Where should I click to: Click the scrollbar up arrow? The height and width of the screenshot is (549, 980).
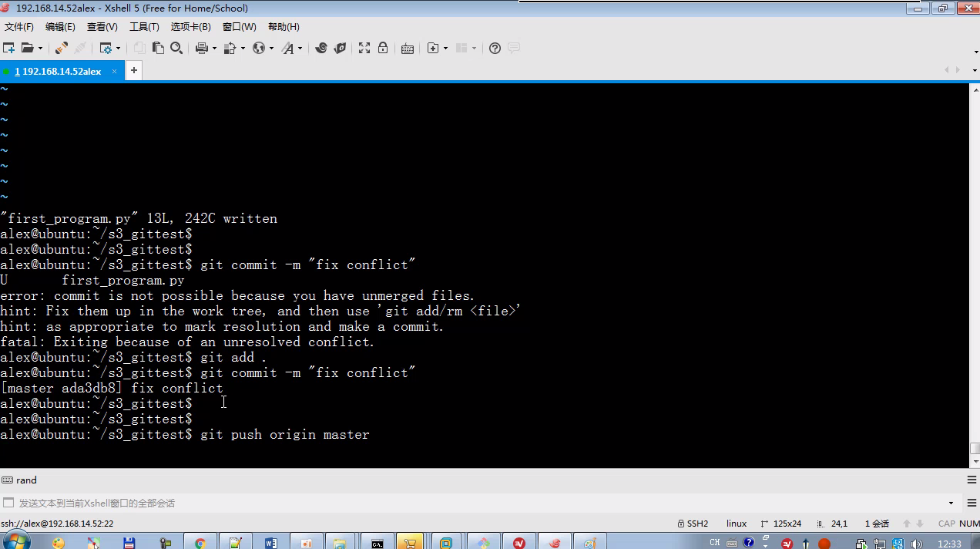coord(975,89)
